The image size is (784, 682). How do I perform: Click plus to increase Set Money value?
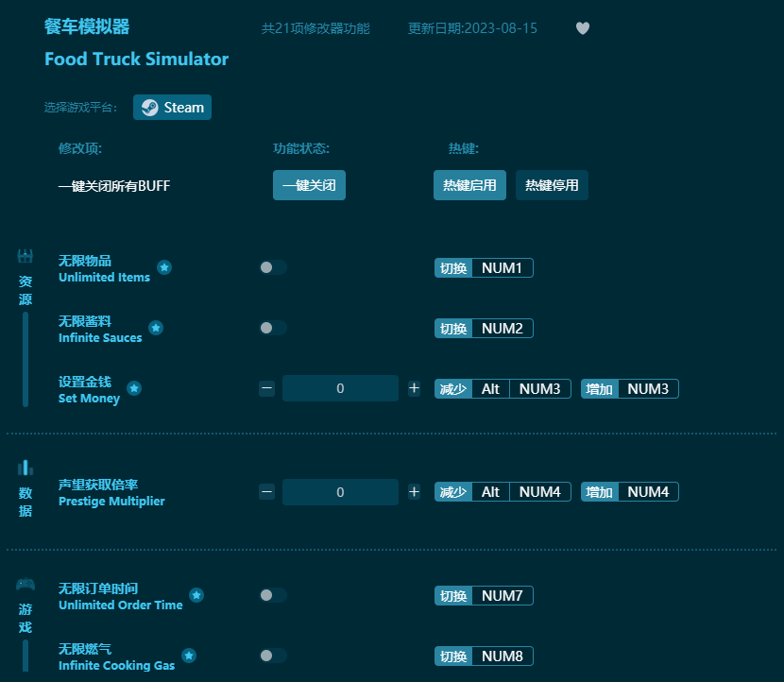pyautogui.click(x=414, y=387)
